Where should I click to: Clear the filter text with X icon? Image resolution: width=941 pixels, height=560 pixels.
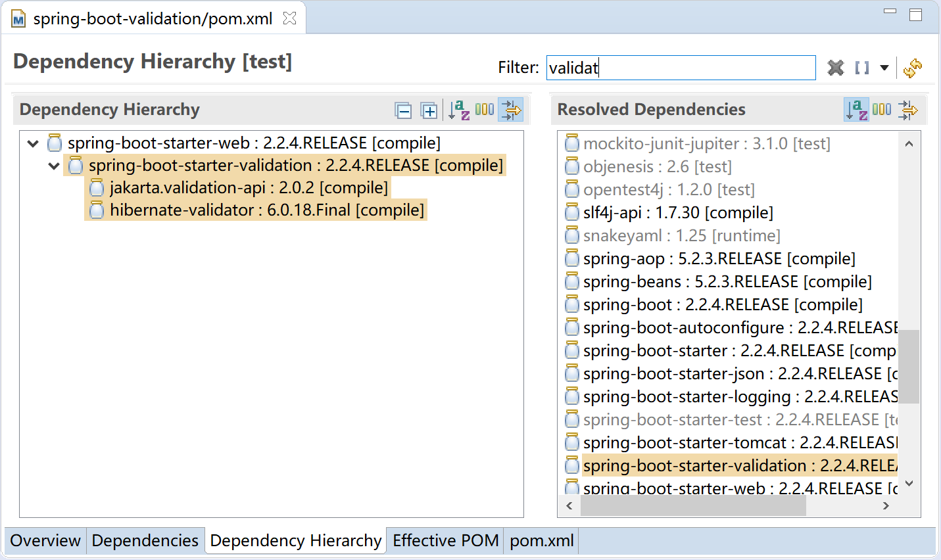(835, 68)
